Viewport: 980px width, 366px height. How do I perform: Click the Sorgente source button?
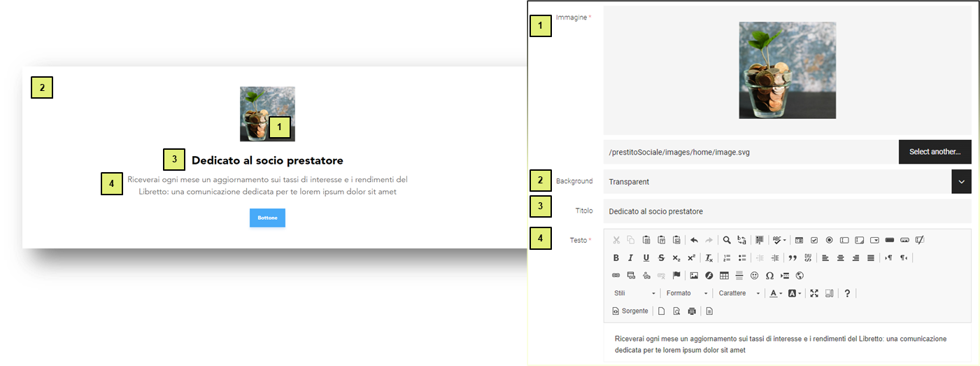(630, 311)
